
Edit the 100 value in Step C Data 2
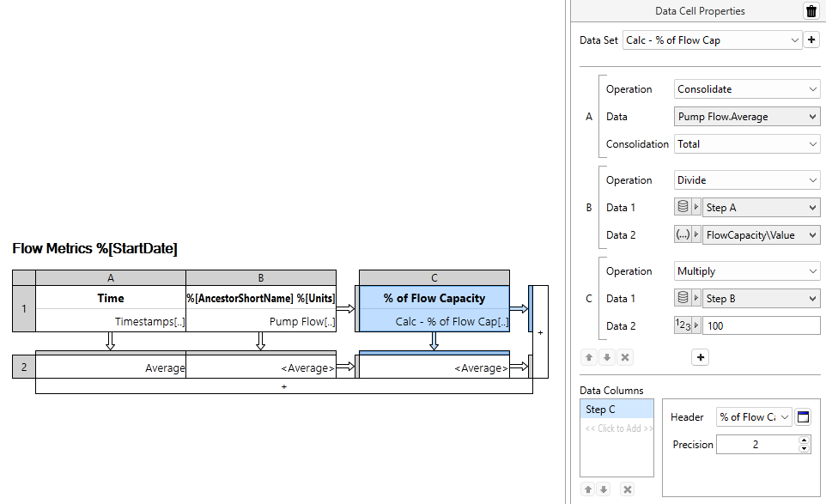click(761, 325)
